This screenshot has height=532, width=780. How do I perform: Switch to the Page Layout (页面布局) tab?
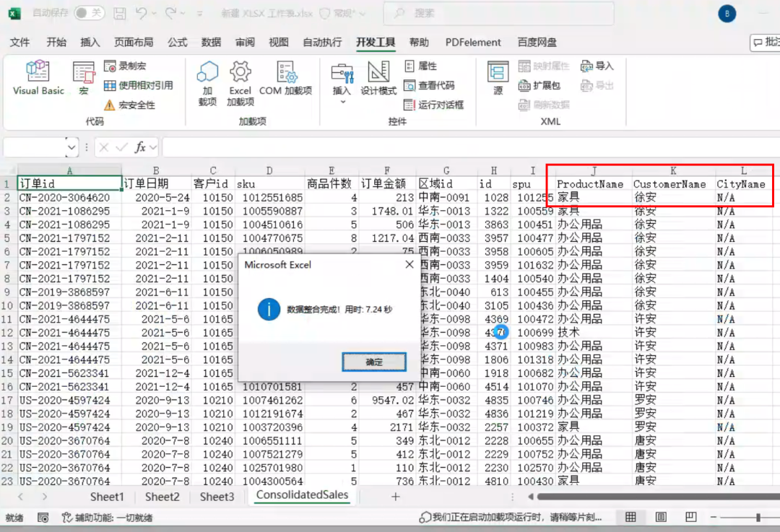pos(134,43)
